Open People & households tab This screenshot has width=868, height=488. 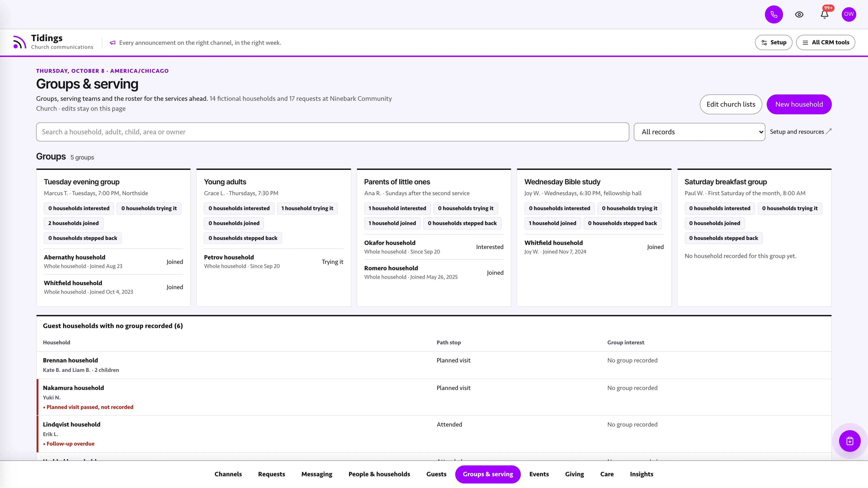(x=379, y=474)
